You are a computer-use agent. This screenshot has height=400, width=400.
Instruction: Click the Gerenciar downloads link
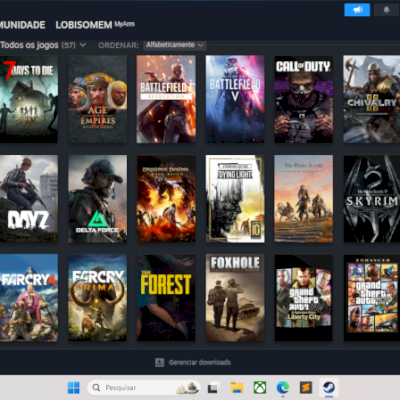point(200,362)
